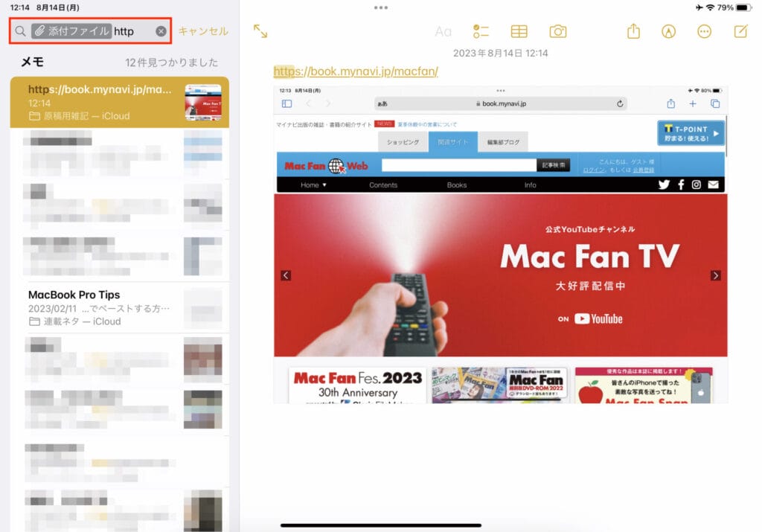Viewport: 762px width, 532px height.
Task: Go to next banner slide with right arrow
Action: pyautogui.click(x=716, y=275)
